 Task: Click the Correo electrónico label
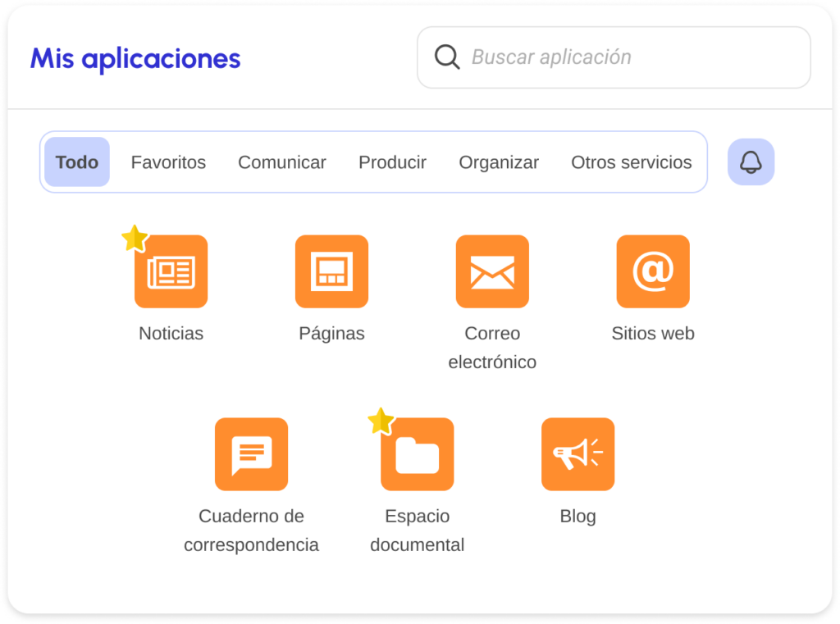pos(492,348)
